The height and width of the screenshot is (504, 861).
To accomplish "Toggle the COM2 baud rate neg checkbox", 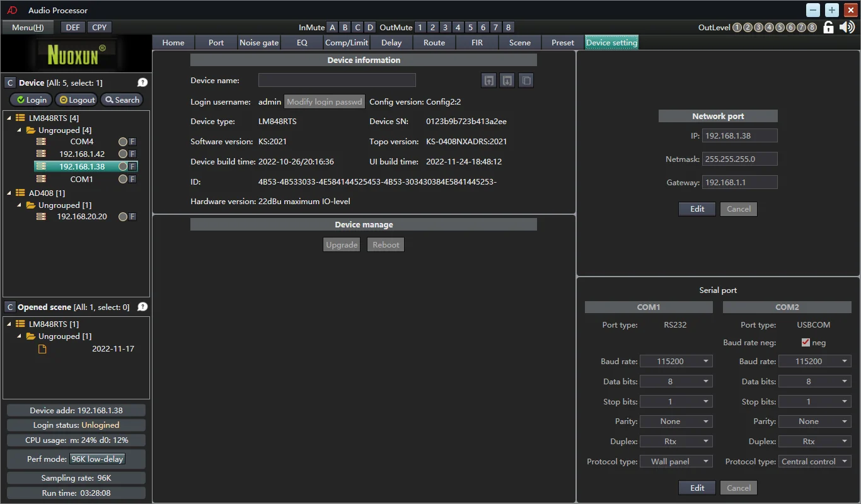I will 805,343.
